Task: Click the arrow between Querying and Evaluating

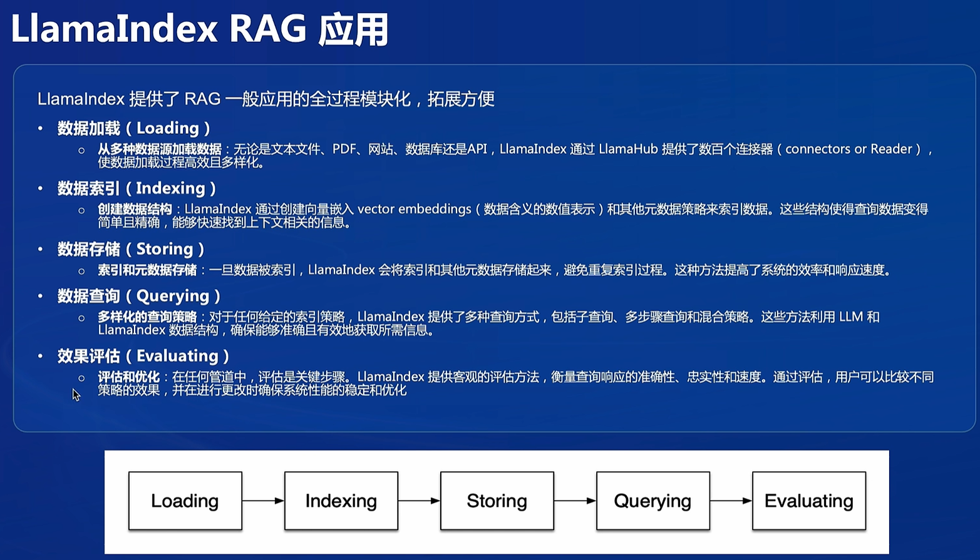Action: (x=731, y=501)
